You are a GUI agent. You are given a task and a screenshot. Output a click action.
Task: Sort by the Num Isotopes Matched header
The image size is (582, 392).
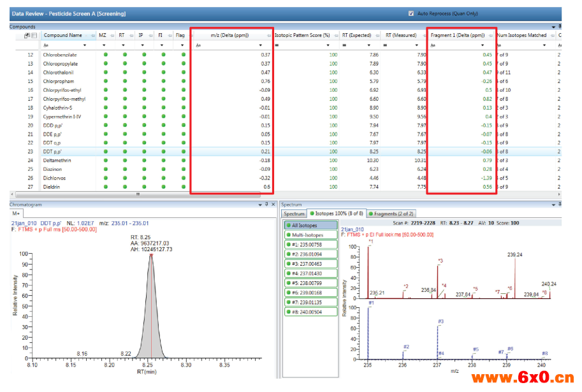point(521,35)
